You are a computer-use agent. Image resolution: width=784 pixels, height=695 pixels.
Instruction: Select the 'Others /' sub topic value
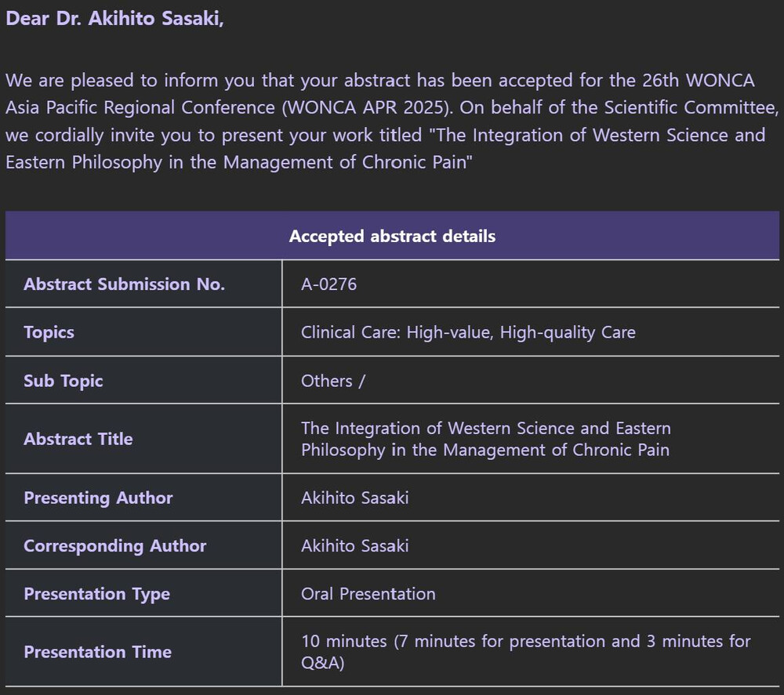tap(333, 381)
